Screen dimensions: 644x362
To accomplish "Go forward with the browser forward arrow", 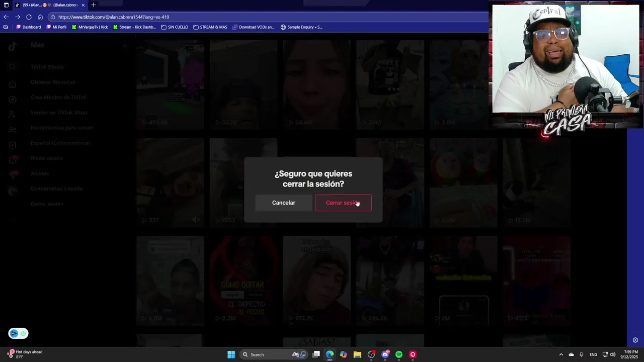I will (18, 17).
